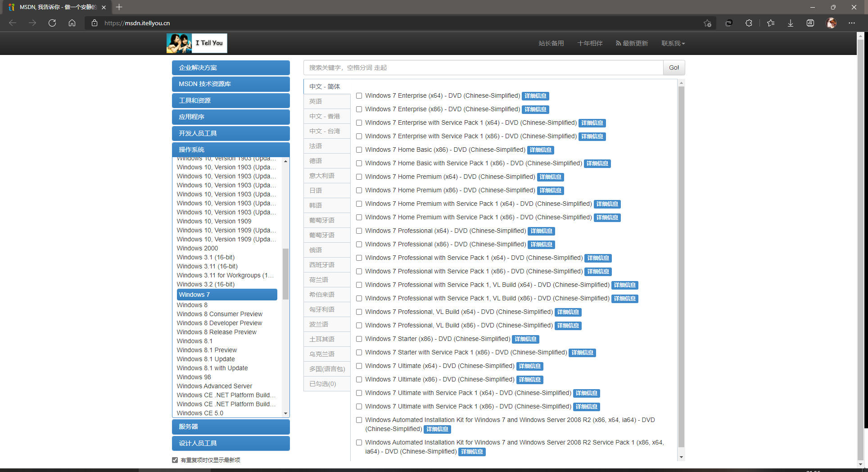Click the I Tell You site logo
Image resolution: width=868 pixels, height=472 pixels.
click(197, 43)
